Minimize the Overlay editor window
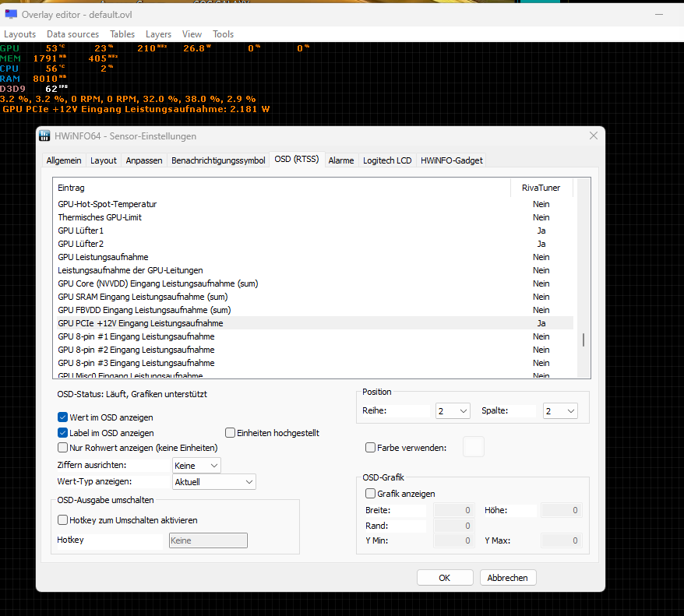The width and height of the screenshot is (684, 616). click(x=659, y=14)
